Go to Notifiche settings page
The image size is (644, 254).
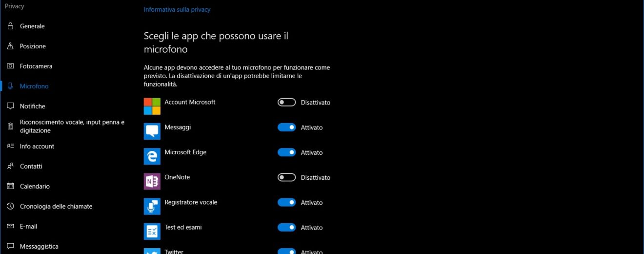32,106
